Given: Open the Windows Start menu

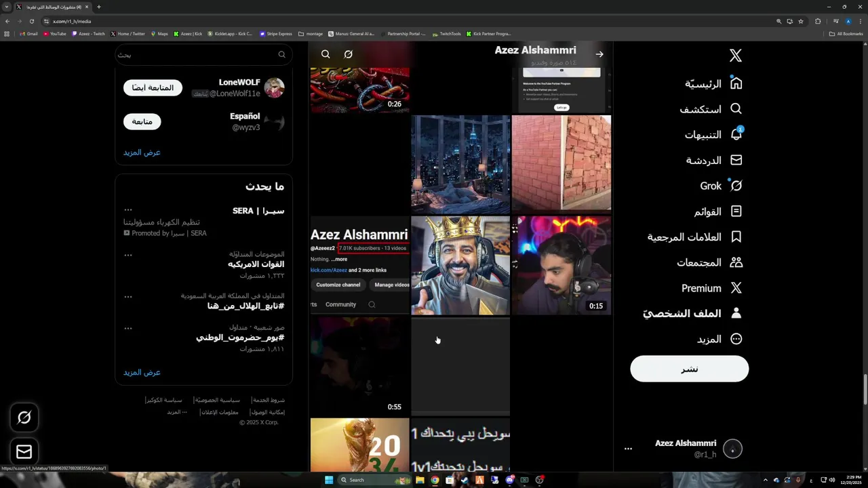Looking at the screenshot, I should pos(329,480).
